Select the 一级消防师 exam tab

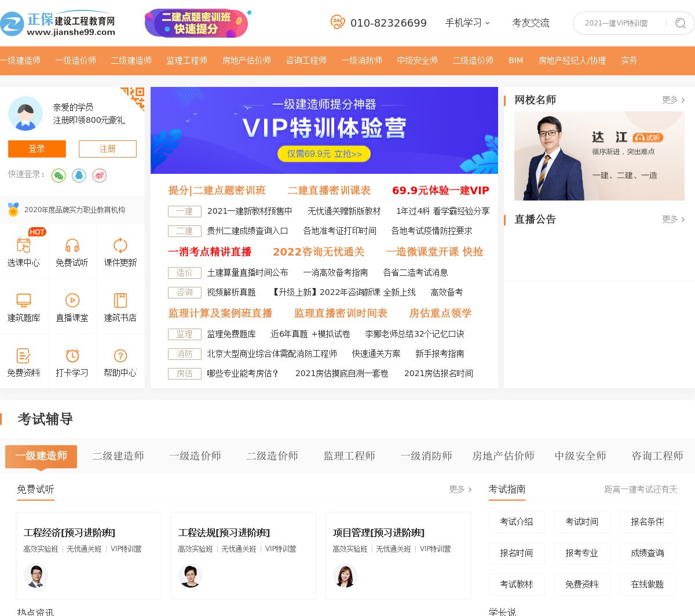(x=426, y=456)
